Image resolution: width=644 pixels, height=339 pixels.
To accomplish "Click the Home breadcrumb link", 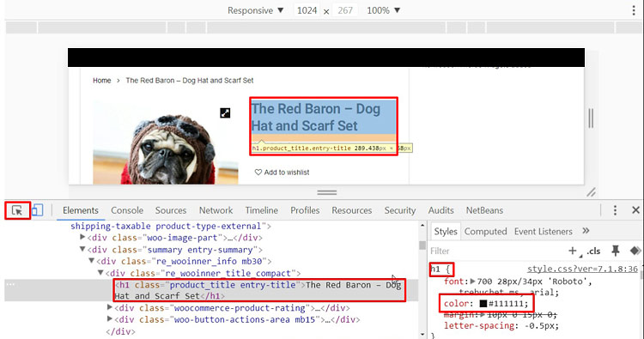I will pos(102,81).
